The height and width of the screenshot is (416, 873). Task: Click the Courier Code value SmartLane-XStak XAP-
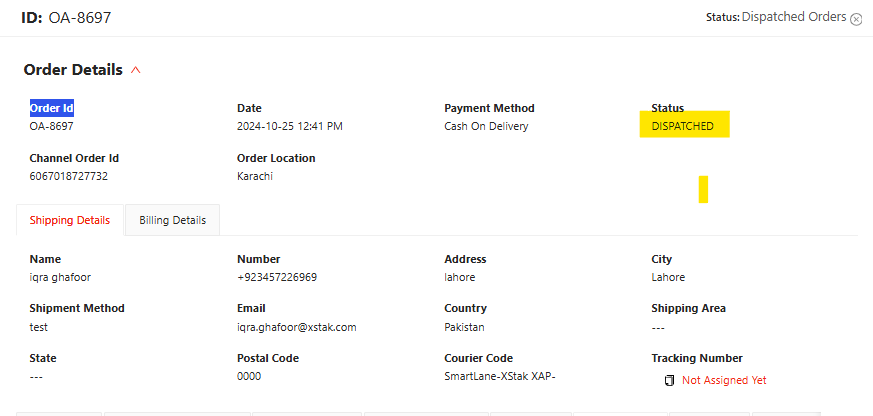(496, 377)
